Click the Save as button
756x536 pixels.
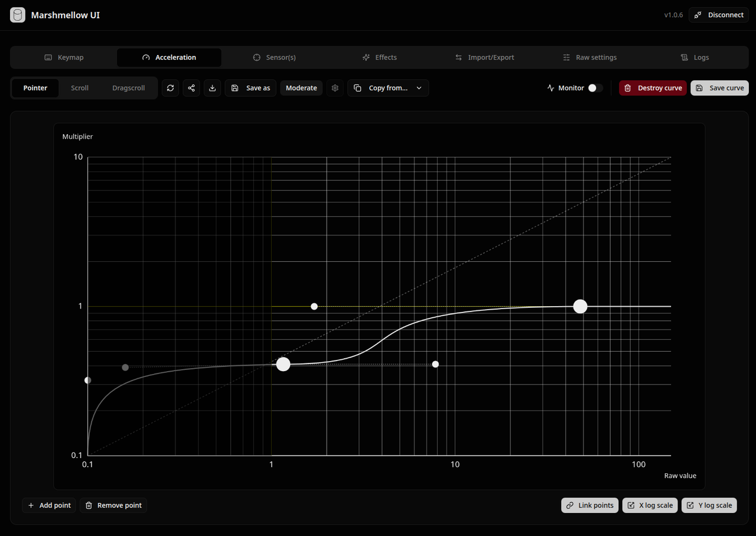250,88
